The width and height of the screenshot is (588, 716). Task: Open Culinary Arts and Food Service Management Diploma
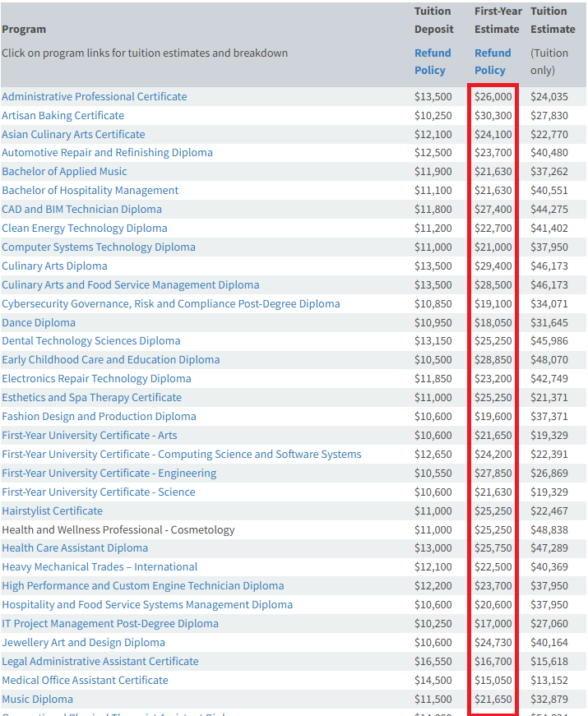(x=130, y=285)
